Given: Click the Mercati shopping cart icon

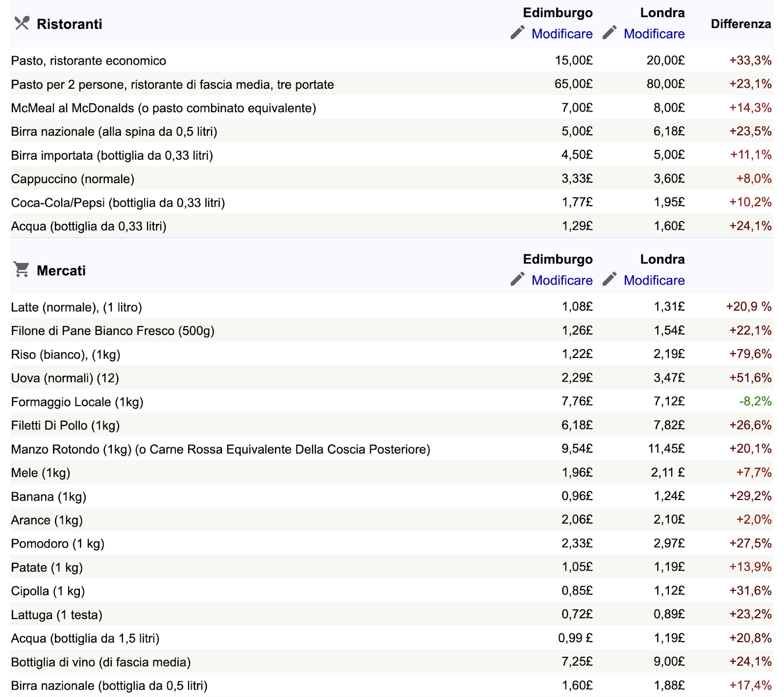Looking at the screenshot, I should coord(22,270).
